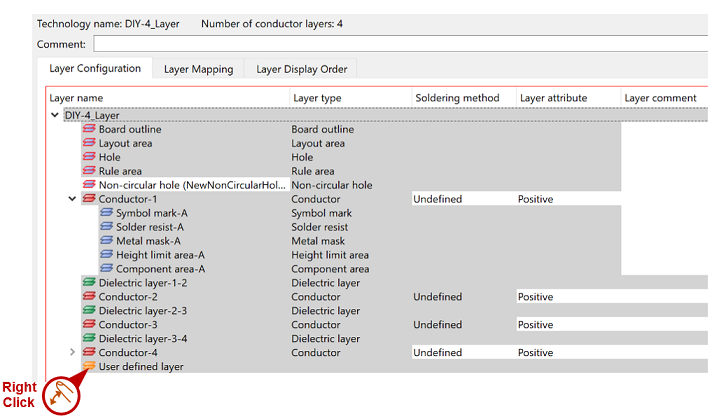The width and height of the screenshot is (719, 419).
Task: Open Conductor-4 soldering method Undefined cell
Action: point(464,353)
